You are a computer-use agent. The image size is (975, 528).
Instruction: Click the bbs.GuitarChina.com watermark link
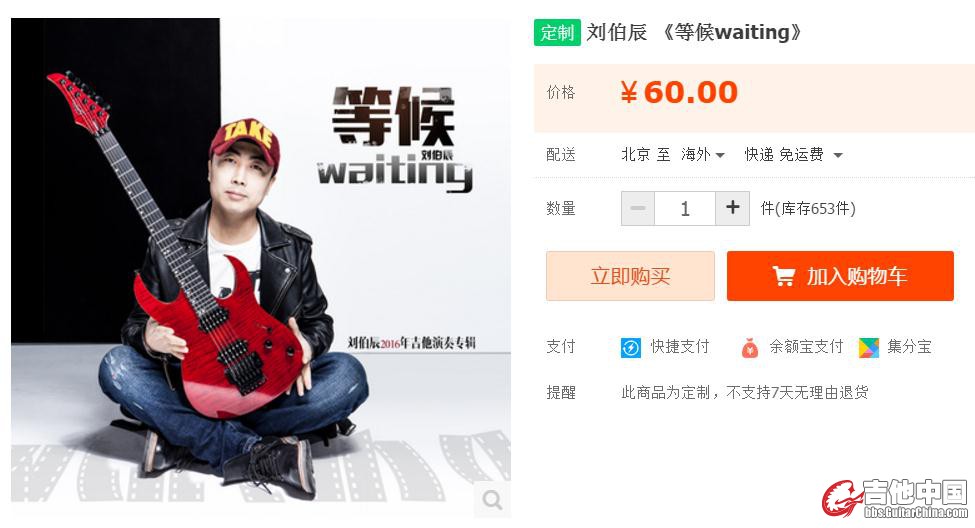coord(916,512)
